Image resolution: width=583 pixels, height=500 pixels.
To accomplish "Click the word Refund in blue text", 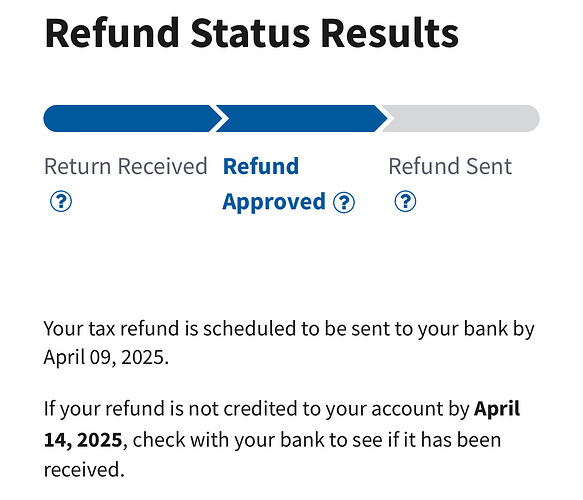I will pyautogui.click(x=261, y=166).
